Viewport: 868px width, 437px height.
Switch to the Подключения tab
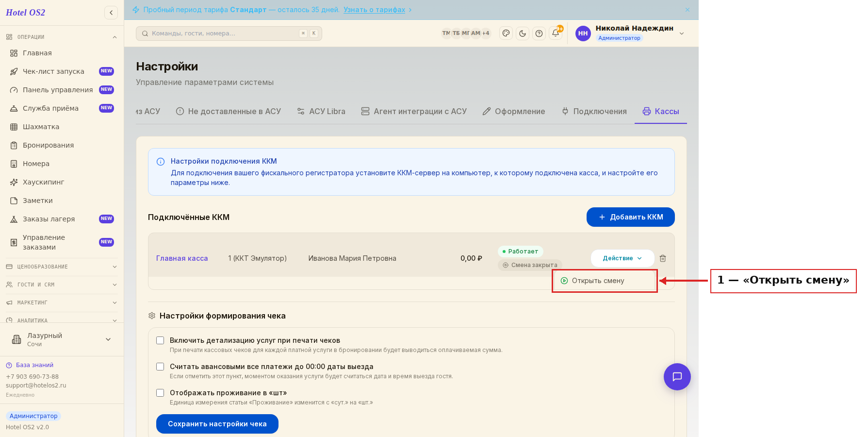[x=594, y=112]
